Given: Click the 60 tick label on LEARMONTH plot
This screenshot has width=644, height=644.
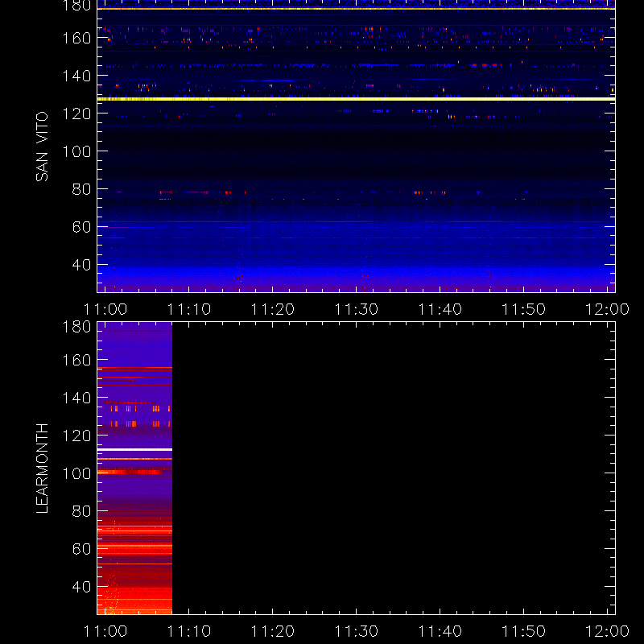Looking at the screenshot, I should (81, 549).
